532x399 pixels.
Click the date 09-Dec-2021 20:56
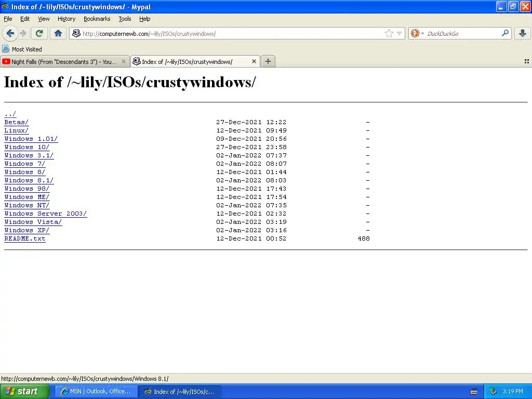(x=251, y=139)
